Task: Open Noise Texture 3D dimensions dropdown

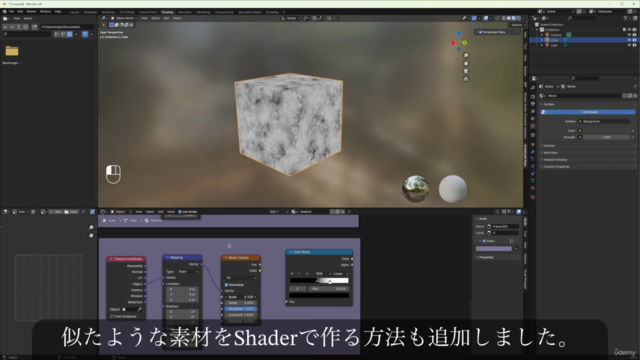Action: (241, 278)
